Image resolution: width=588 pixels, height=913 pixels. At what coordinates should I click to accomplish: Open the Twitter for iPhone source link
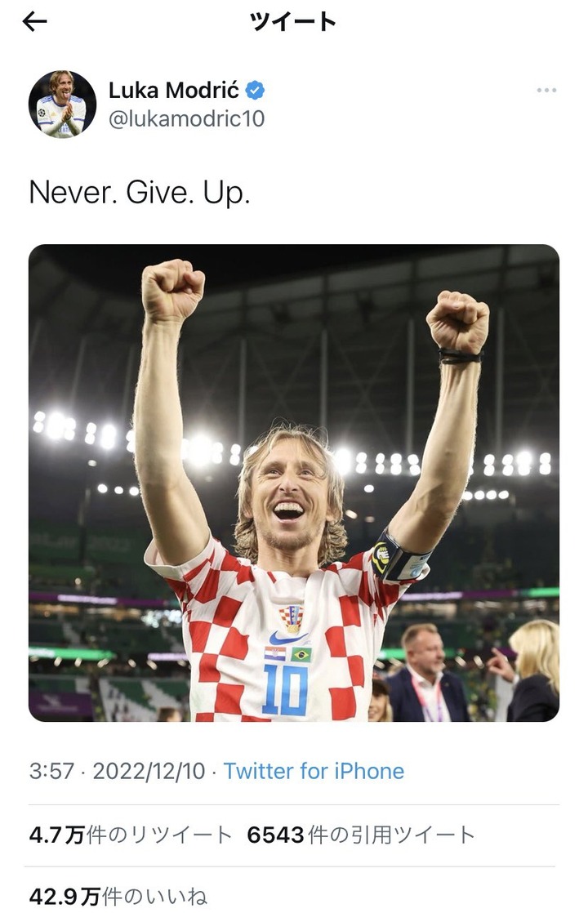[x=314, y=772]
